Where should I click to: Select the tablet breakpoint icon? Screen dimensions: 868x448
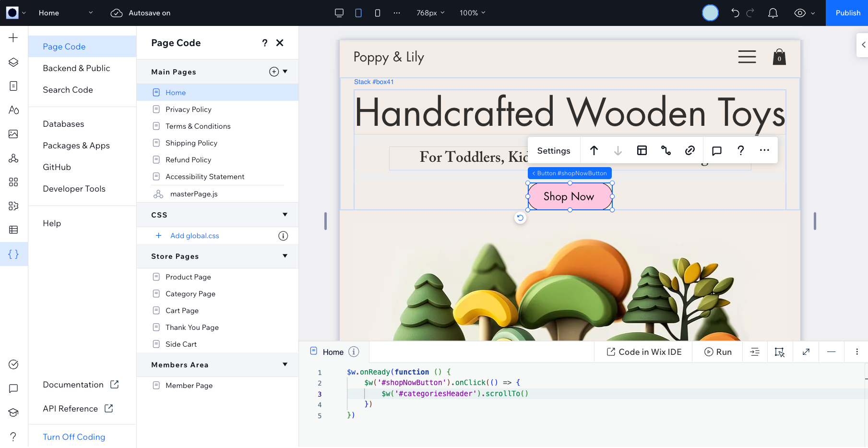pyautogui.click(x=358, y=13)
